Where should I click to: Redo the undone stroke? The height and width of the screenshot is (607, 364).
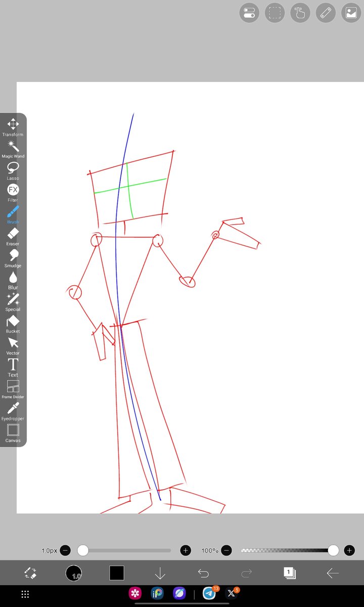[x=246, y=573]
